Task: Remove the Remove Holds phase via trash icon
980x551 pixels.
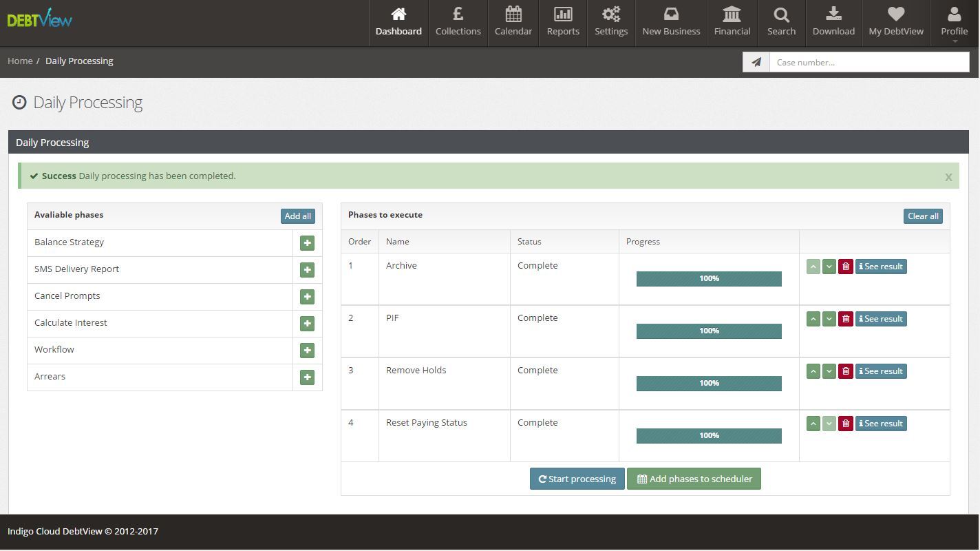Action: (846, 371)
